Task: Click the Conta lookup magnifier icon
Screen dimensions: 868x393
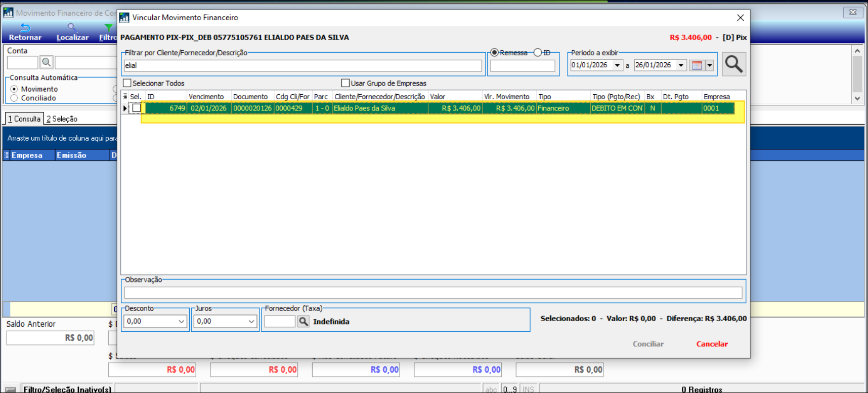Action: point(47,62)
